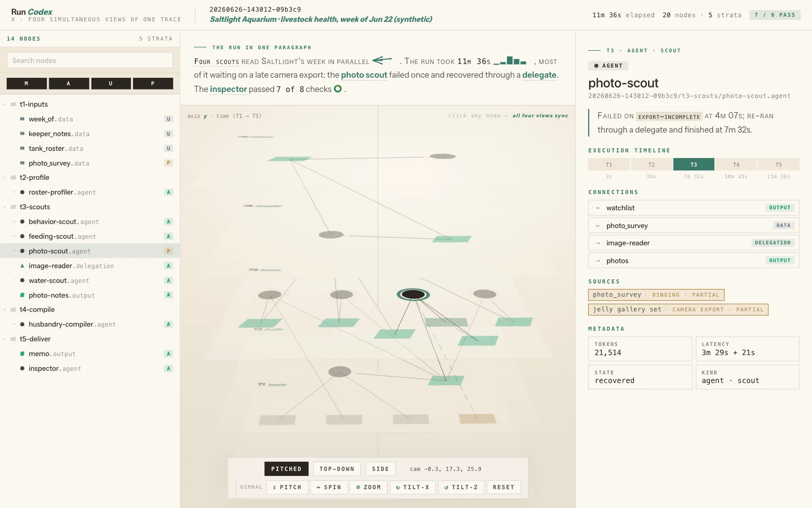Screen dimensions: 812x508
Task: Click the P status badge on photo_survey.data row
Action: (168, 163)
